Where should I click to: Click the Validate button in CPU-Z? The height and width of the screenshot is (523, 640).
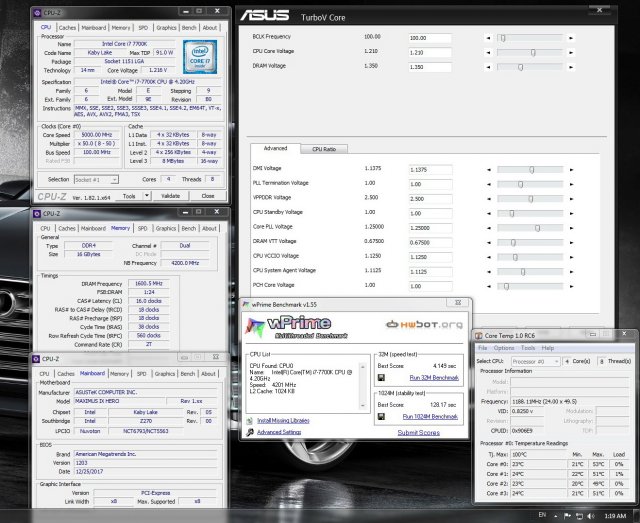click(x=170, y=196)
